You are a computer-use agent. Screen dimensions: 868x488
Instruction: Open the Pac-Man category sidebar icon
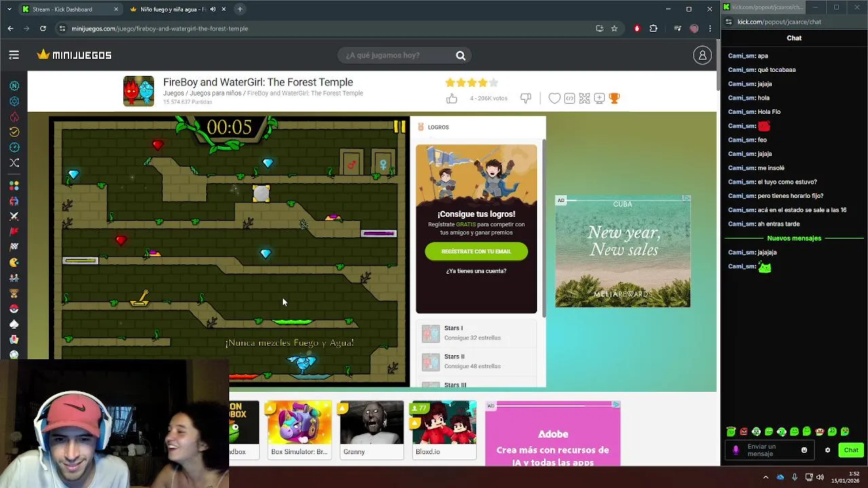(14, 262)
